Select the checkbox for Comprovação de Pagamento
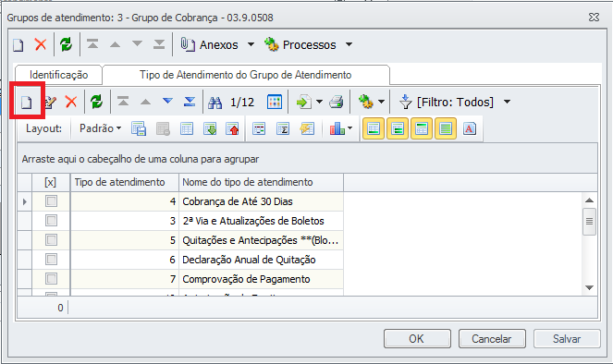Image resolution: width=613 pixels, height=364 pixels. (51, 279)
